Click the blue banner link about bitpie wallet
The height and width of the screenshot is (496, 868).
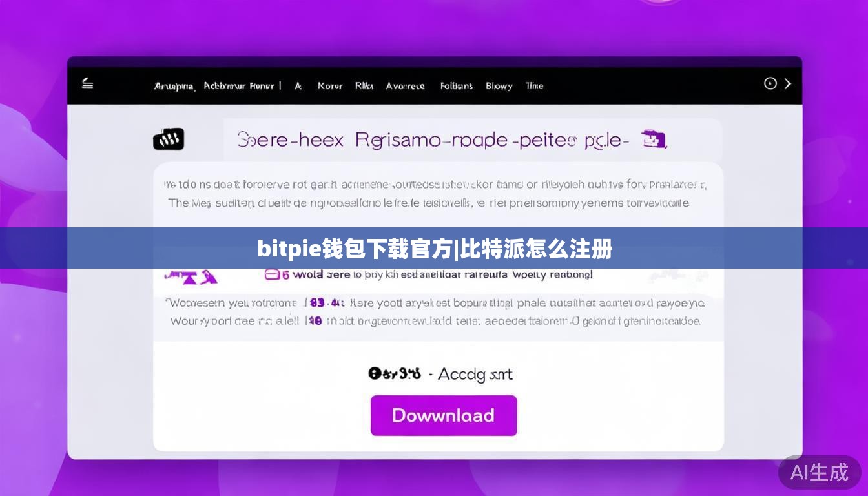[434, 247]
